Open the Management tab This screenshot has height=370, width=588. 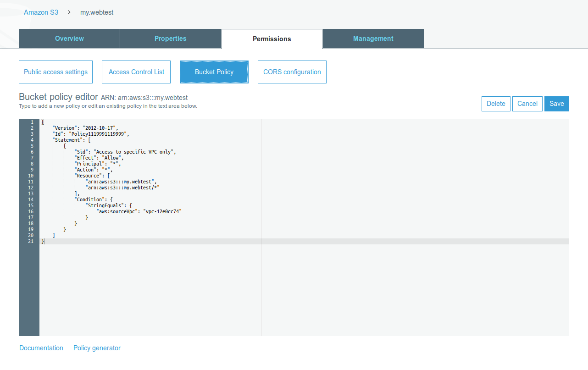373,39
